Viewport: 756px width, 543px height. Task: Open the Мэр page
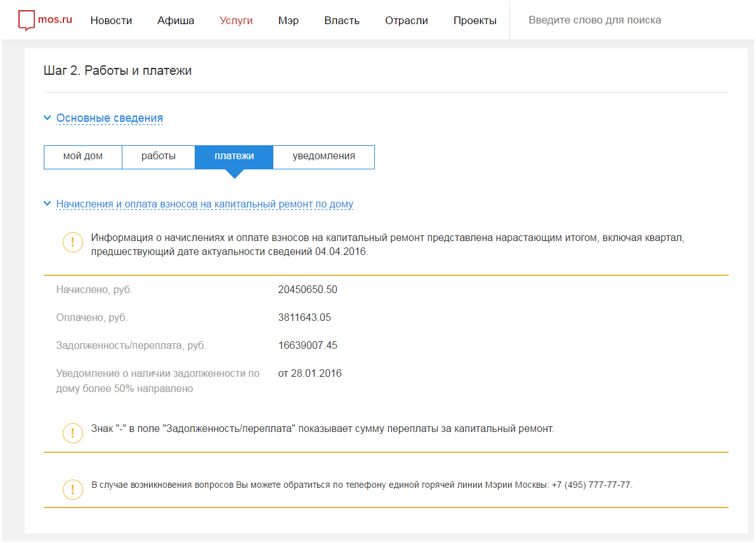click(x=288, y=20)
